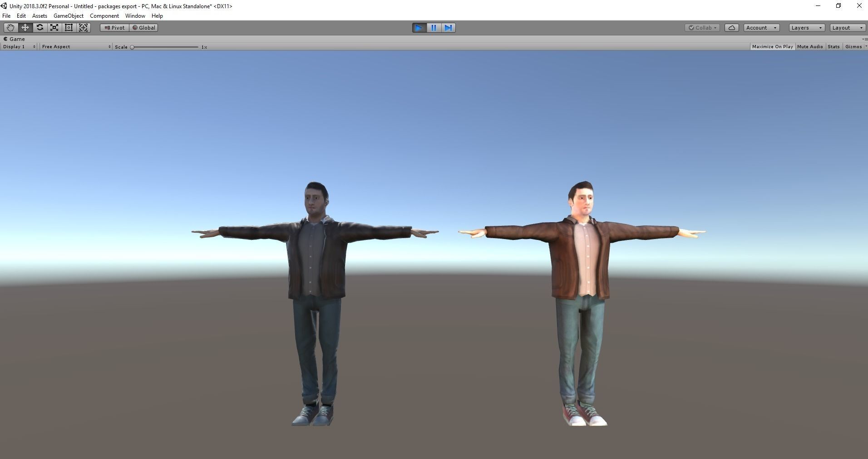Enable Maximize On Play
This screenshot has width=868, height=459.
tap(772, 46)
